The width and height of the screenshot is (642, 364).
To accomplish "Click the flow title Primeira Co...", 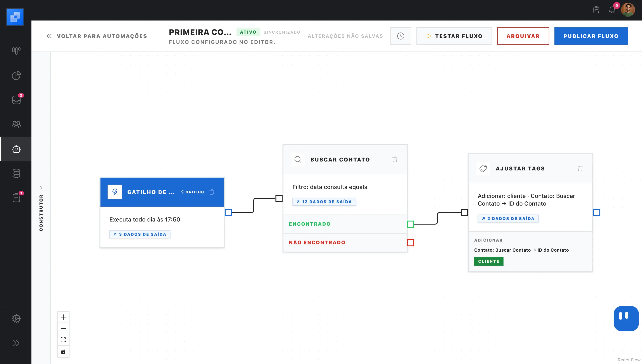I will [x=200, y=32].
